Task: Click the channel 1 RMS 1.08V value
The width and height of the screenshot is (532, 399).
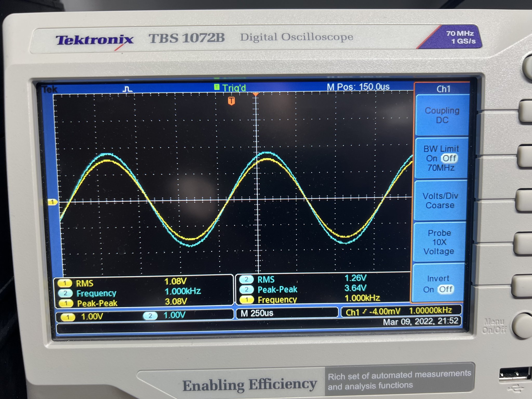Action: (176, 281)
